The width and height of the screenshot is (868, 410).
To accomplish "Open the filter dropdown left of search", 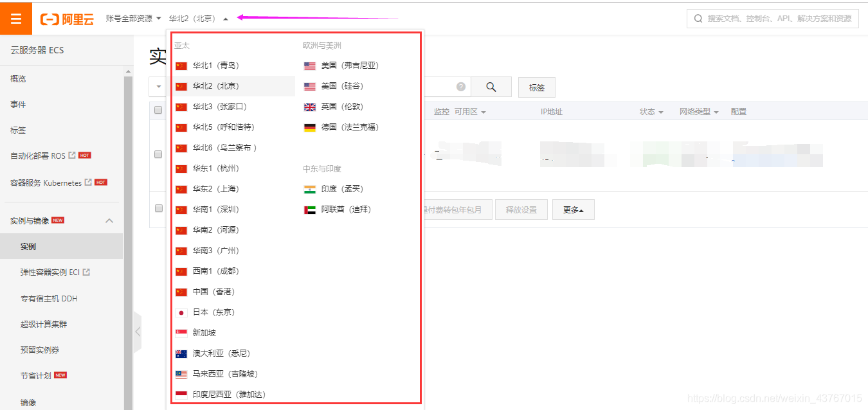I will 158,87.
